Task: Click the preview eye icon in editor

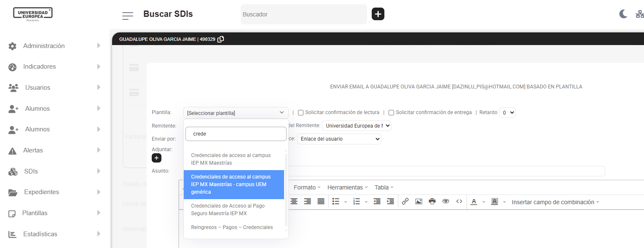Action: coord(445,202)
